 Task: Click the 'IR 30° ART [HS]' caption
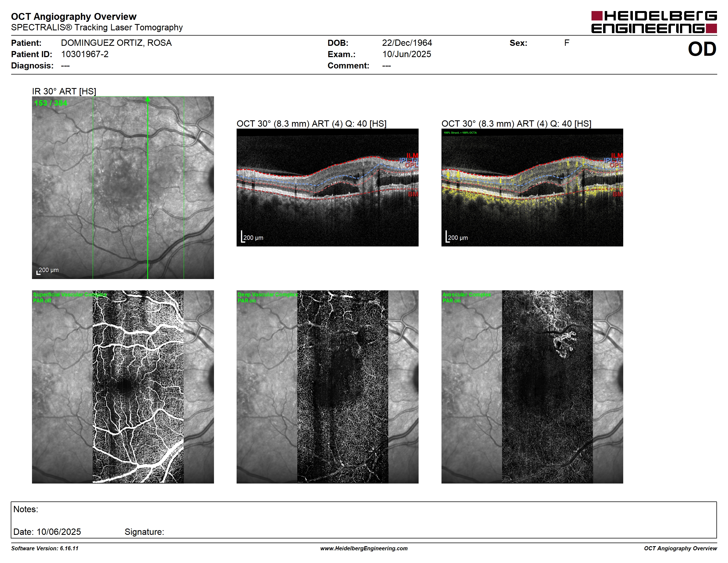pos(64,91)
